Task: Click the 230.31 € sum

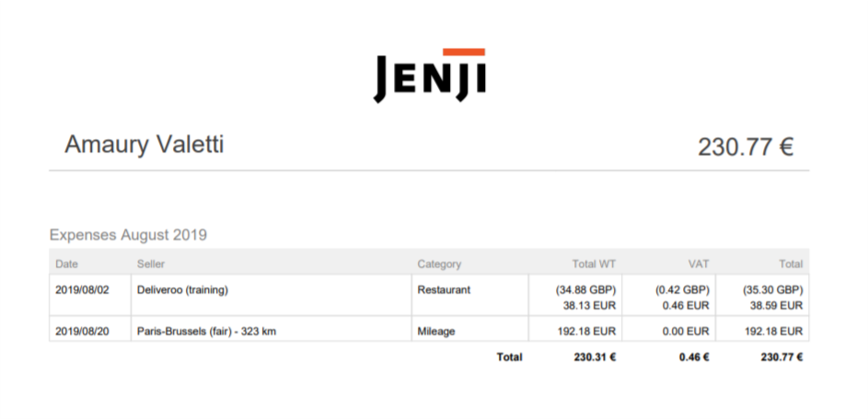Action: 595,357
